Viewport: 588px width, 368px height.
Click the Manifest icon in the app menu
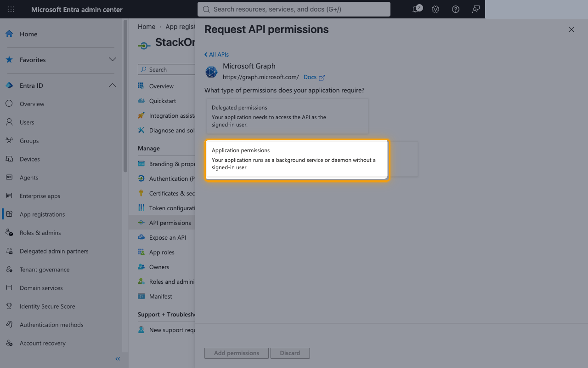tap(141, 296)
